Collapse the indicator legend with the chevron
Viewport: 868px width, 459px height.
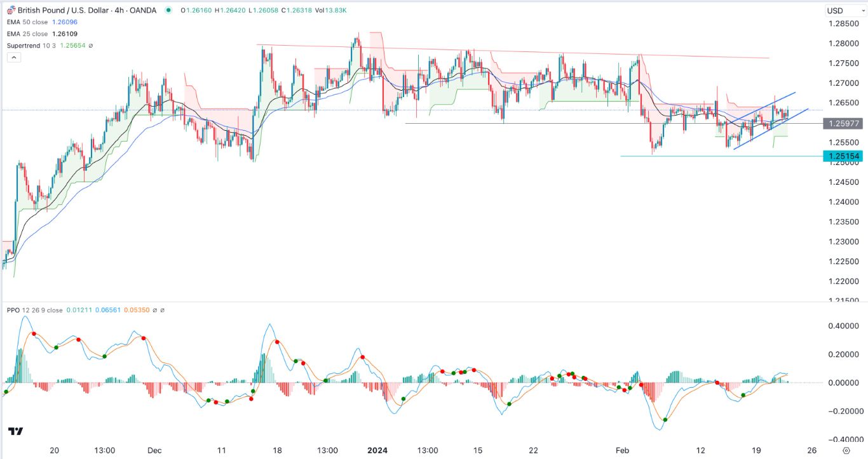coord(13,57)
